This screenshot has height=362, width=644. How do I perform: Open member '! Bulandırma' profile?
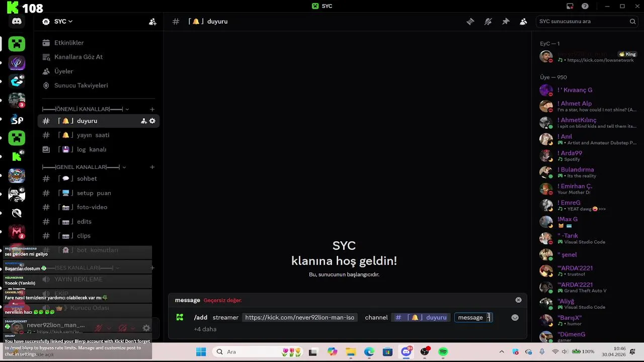pyautogui.click(x=588, y=172)
